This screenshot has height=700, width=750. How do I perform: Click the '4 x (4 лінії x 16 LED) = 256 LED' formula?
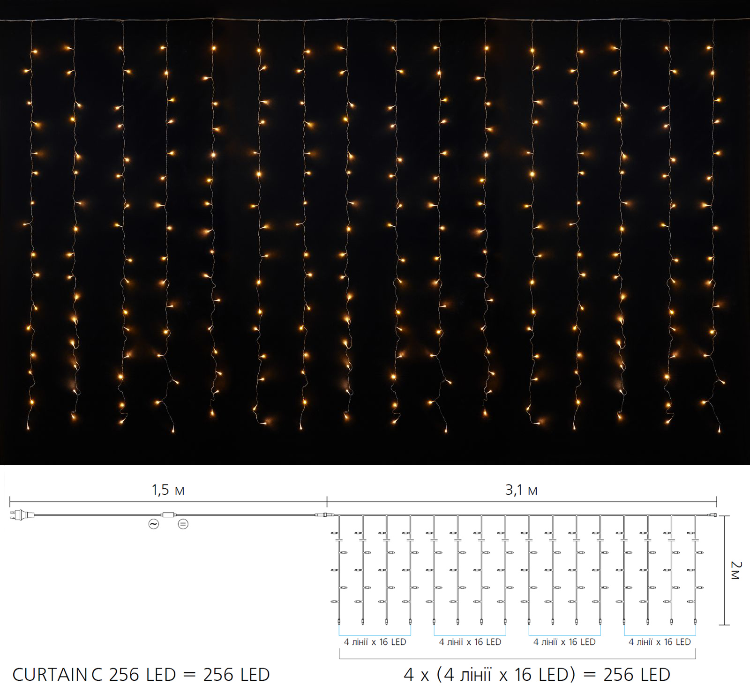[x=537, y=675]
